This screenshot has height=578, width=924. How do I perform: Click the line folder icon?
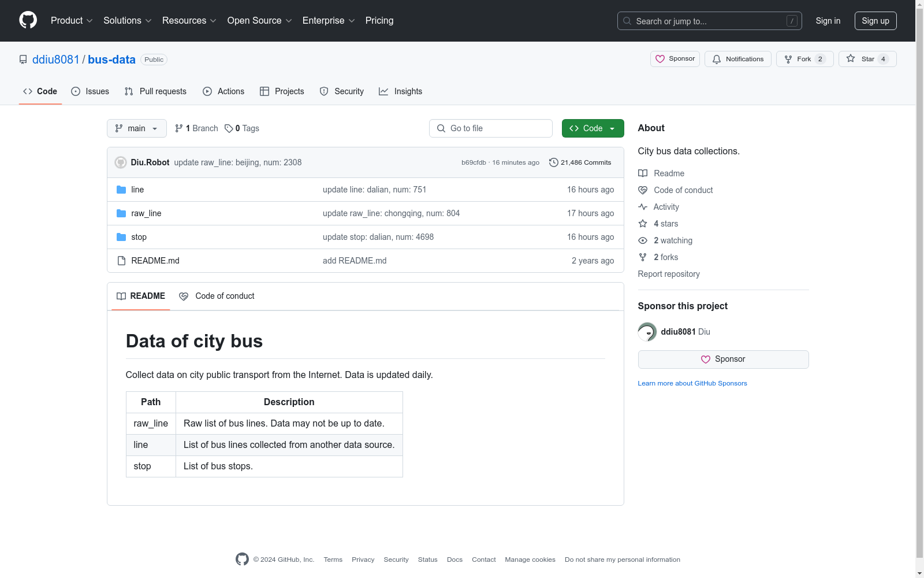pos(121,190)
